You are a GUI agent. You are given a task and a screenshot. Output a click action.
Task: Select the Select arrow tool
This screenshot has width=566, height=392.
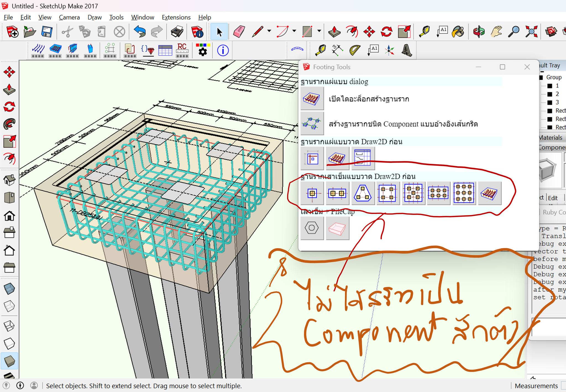[x=219, y=32]
